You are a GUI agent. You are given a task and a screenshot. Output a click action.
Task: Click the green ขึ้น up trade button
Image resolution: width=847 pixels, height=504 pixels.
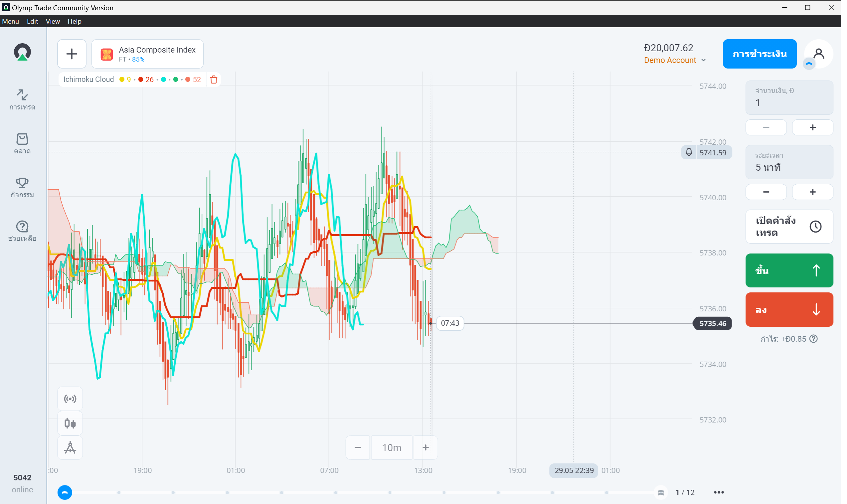coord(789,270)
